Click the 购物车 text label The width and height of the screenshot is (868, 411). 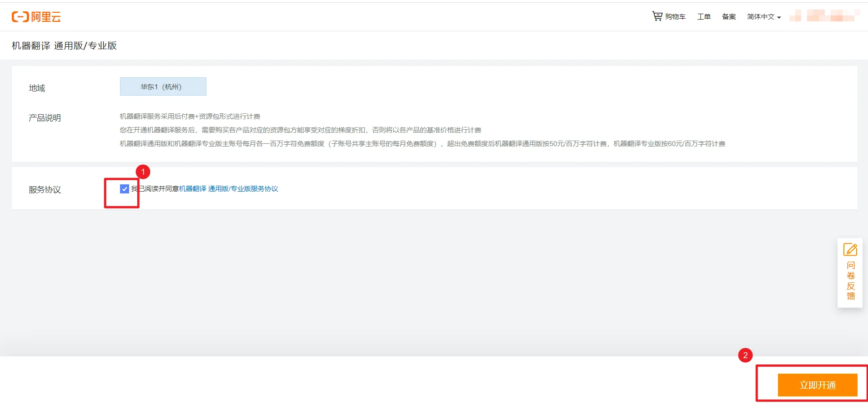click(x=675, y=16)
